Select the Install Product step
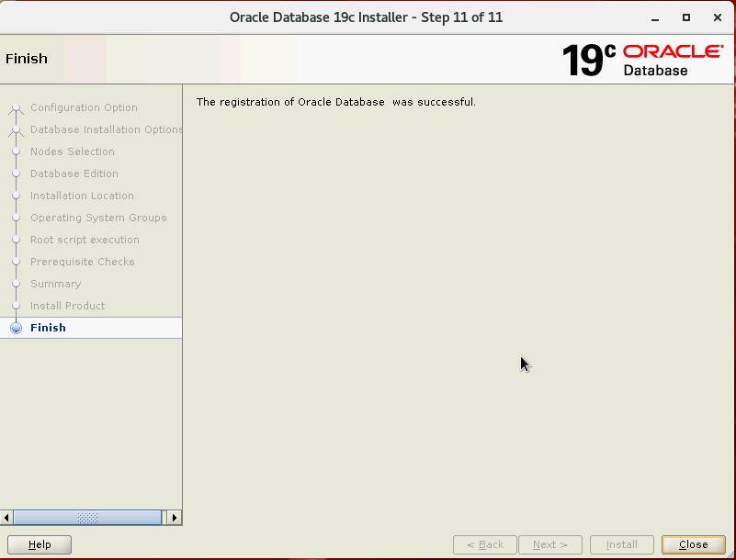The image size is (736, 560). pos(67,306)
